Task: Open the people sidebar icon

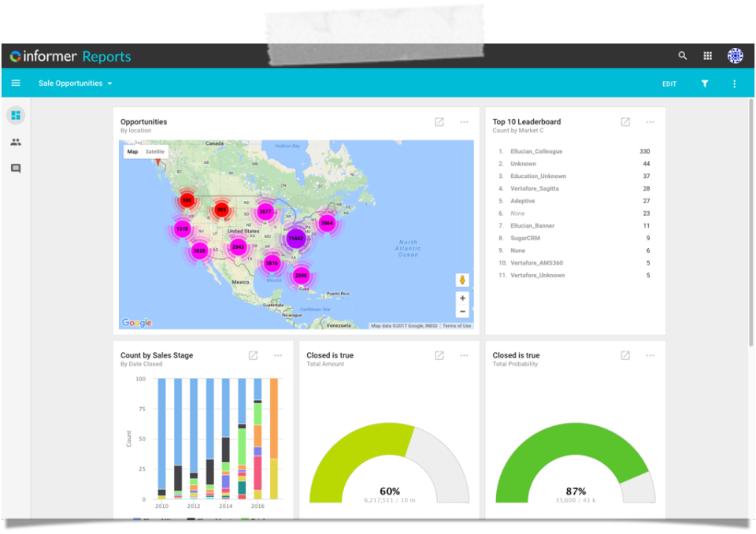Action: [16, 142]
